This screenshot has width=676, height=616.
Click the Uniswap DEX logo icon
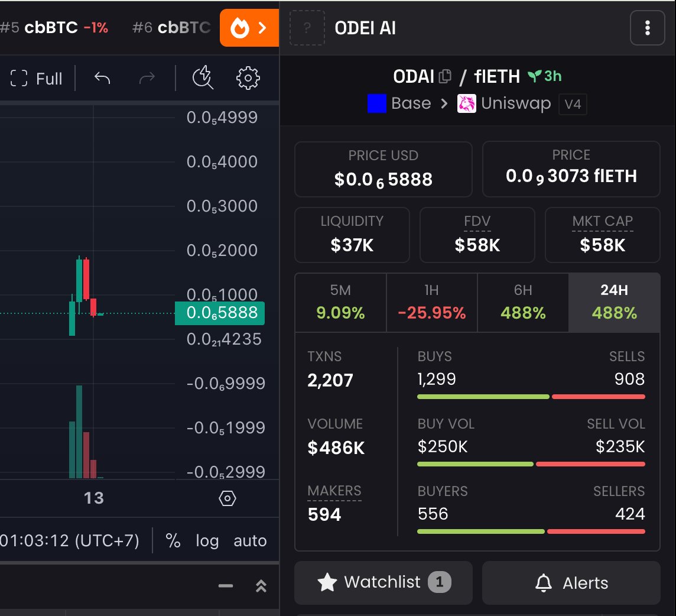pos(466,103)
